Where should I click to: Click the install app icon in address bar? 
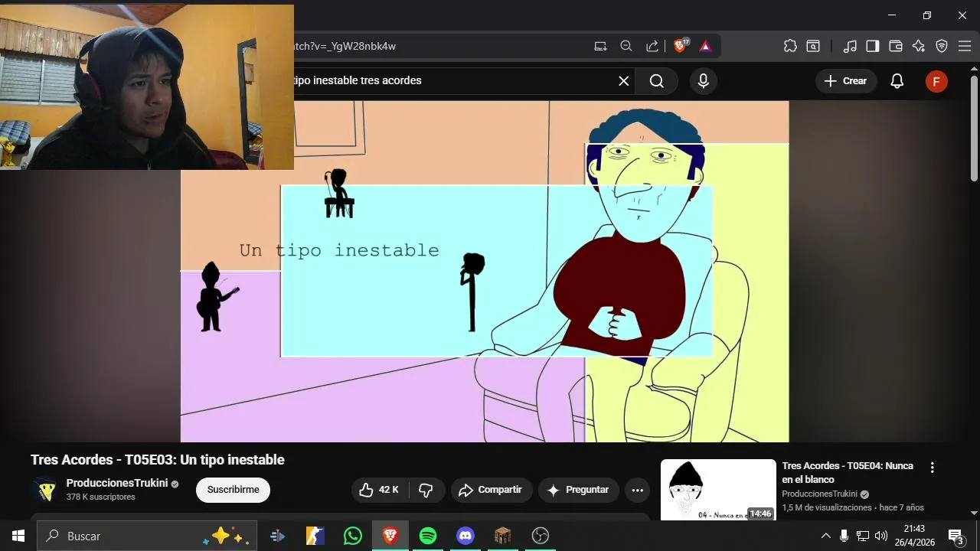coord(600,46)
